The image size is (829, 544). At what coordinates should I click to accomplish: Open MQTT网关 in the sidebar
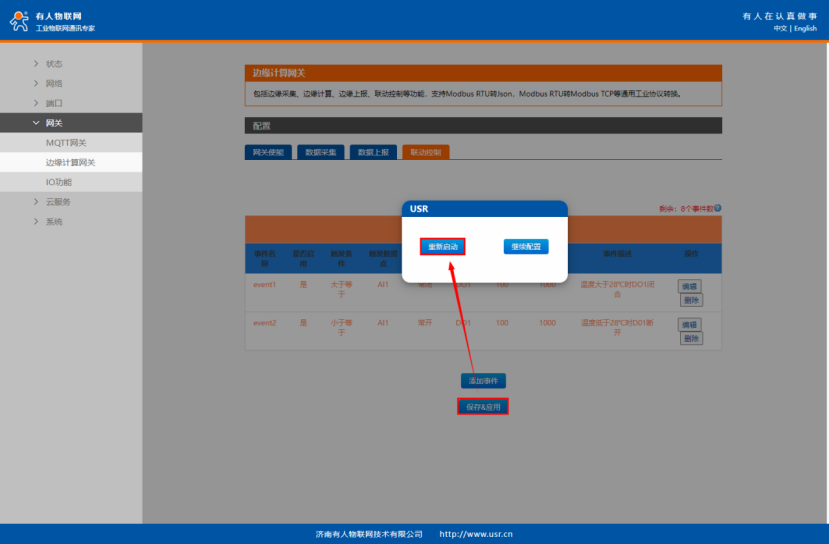66,143
